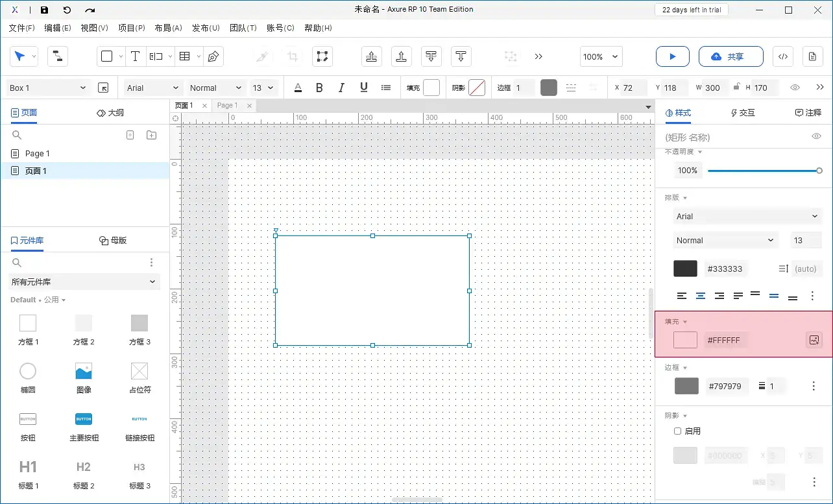The width and height of the screenshot is (833, 504).
Task: Open the 布局(A) menu
Action: 168,28
